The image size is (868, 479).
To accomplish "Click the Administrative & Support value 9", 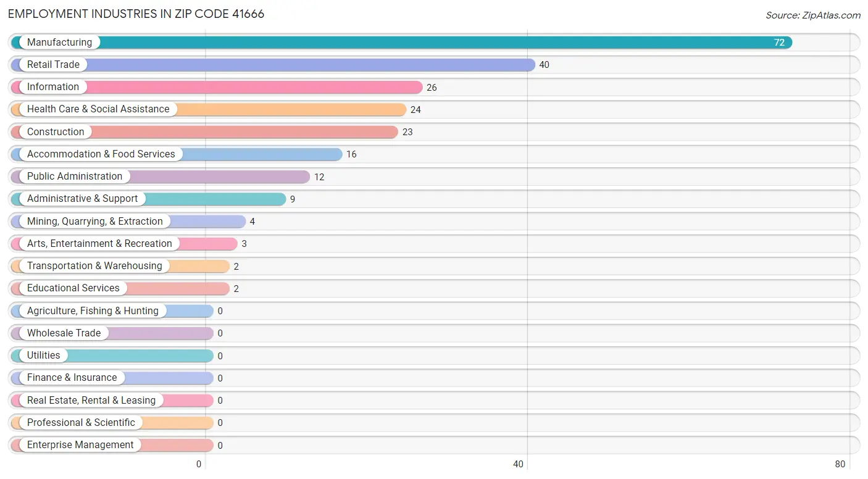I will pos(293,199).
